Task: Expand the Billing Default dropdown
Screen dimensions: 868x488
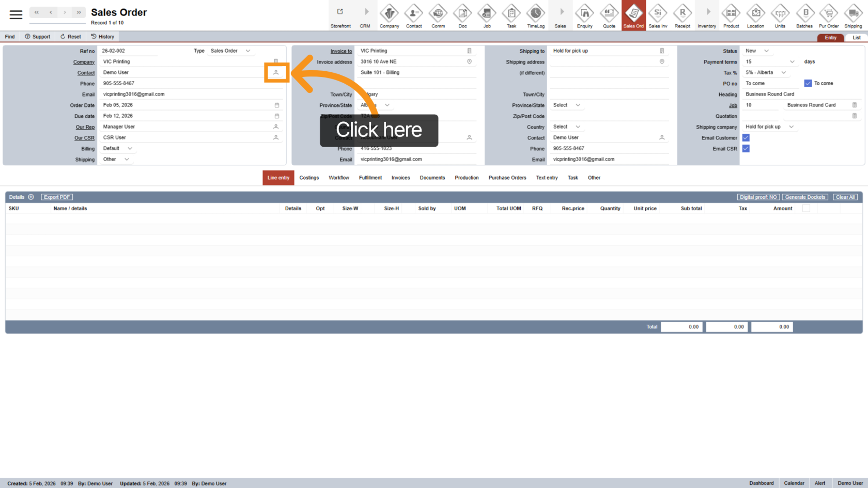Action: (x=130, y=149)
